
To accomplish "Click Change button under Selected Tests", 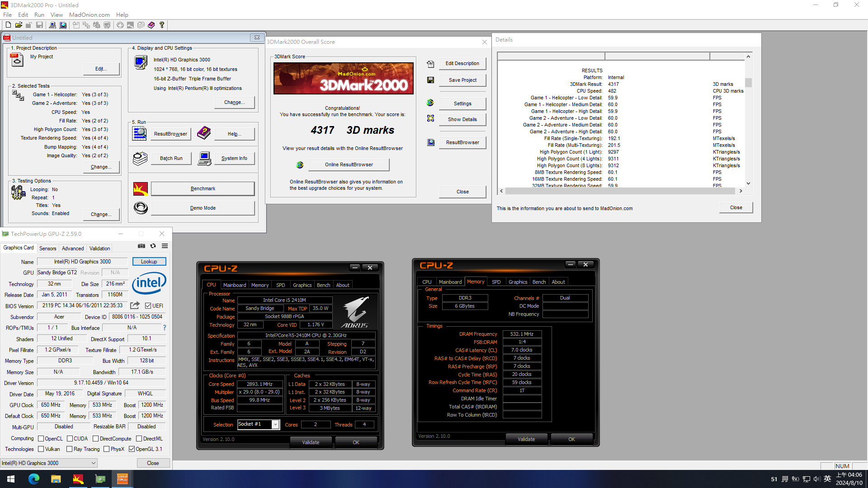I will click(x=101, y=167).
